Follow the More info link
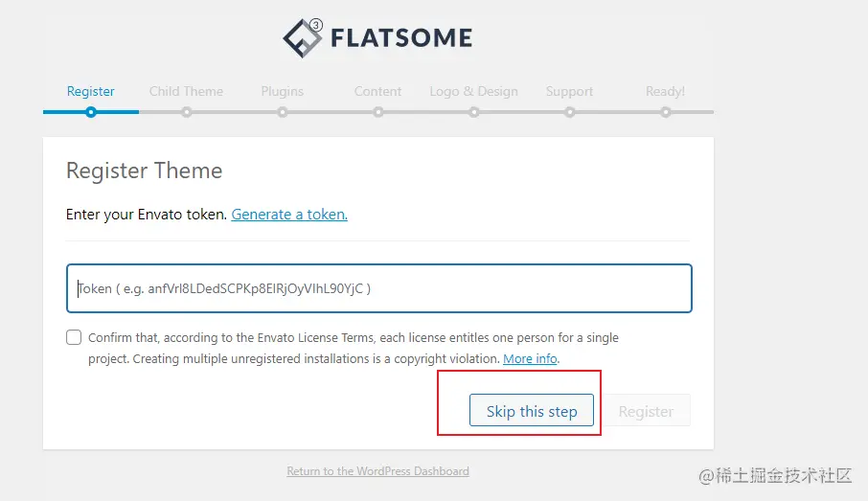The image size is (868, 501). click(x=531, y=358)
